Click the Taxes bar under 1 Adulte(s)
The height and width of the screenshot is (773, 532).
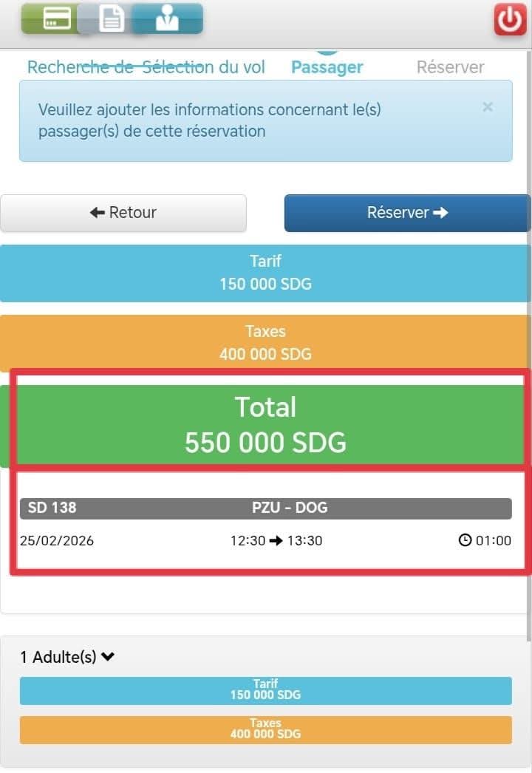[265, 729]
